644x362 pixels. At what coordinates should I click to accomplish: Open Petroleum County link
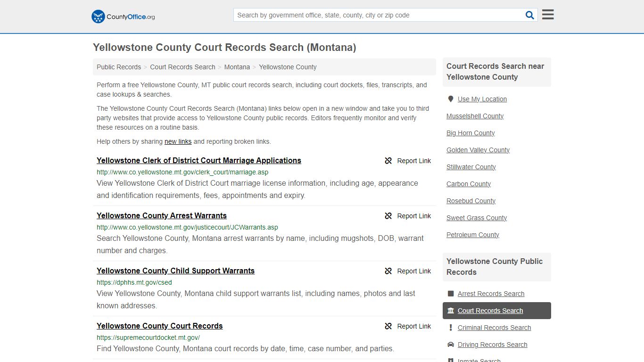coord(473,235)
